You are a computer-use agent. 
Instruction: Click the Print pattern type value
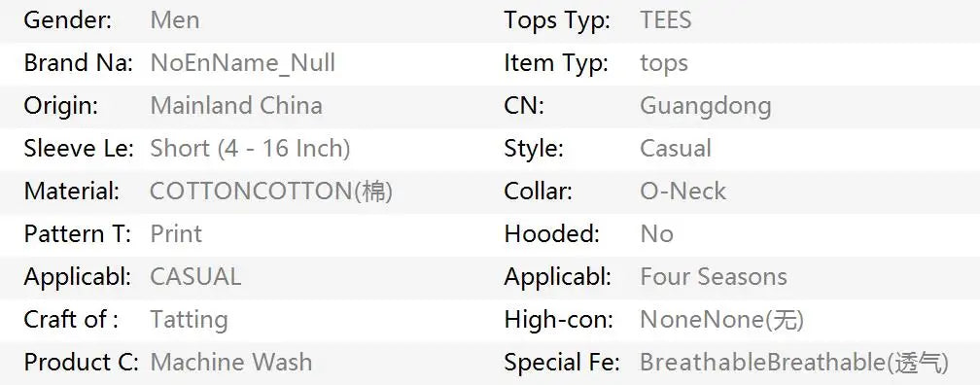[176, 233]
